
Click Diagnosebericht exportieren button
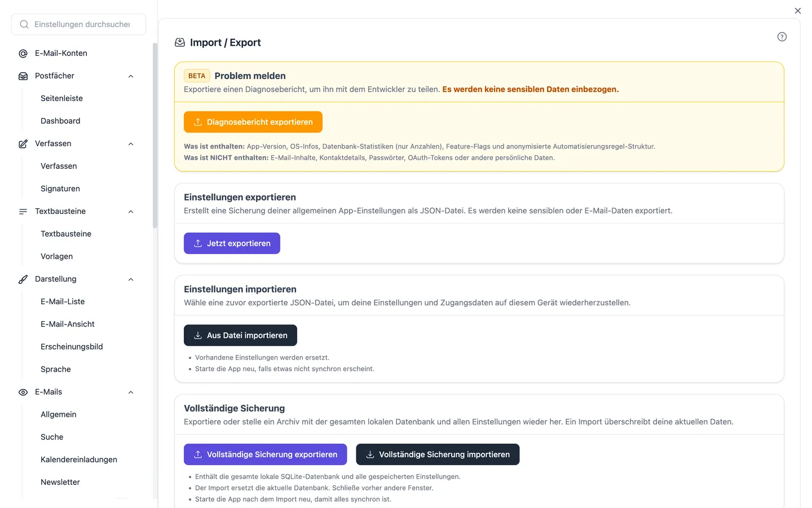(x=253, y=122)
